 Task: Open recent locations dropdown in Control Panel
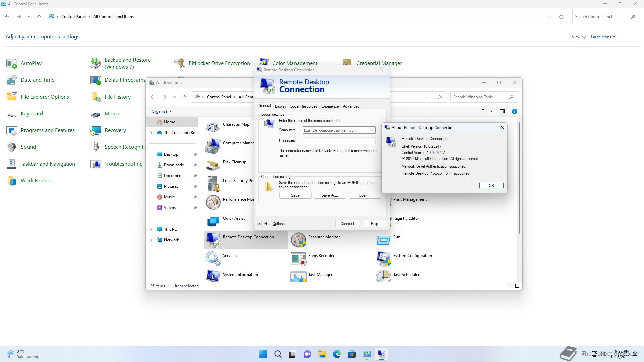29,17
